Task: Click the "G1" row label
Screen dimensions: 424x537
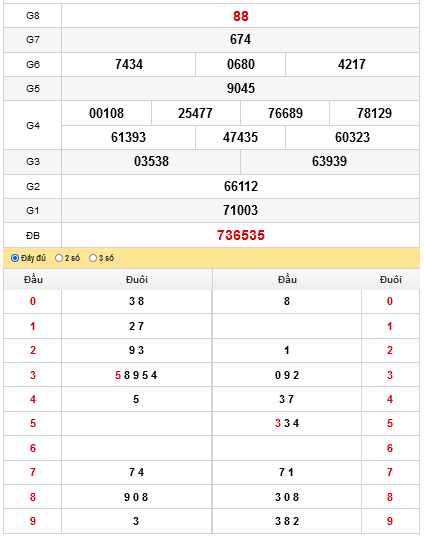Action: pyautogui.click(x=33, y=211)
